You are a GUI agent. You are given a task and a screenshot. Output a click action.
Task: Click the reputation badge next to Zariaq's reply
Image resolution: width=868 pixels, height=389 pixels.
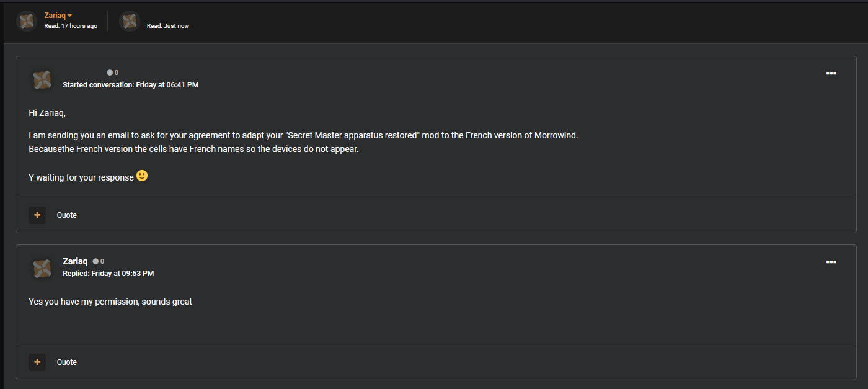(99, 261)
